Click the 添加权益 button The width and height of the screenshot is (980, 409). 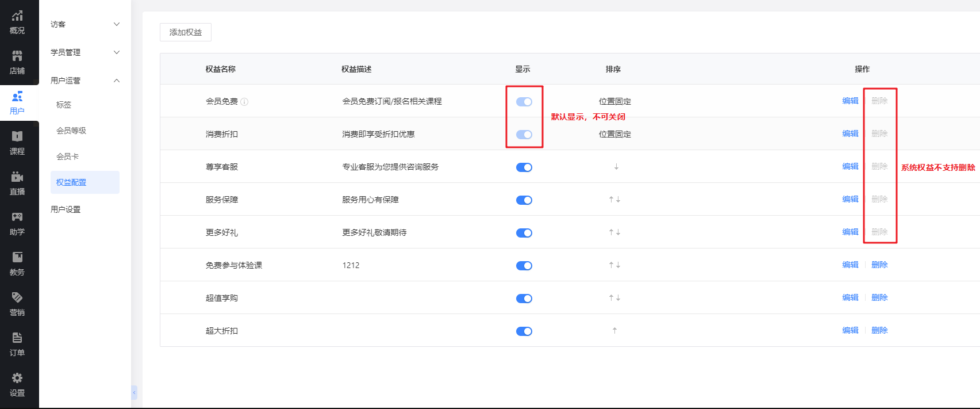coord(186,32)
